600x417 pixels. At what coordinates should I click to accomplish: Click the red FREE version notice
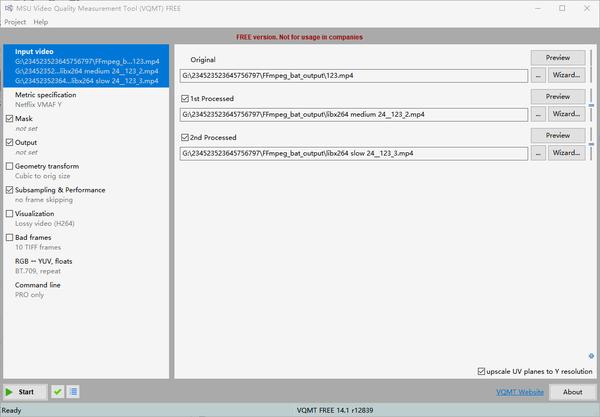click(x=299, y=37)
